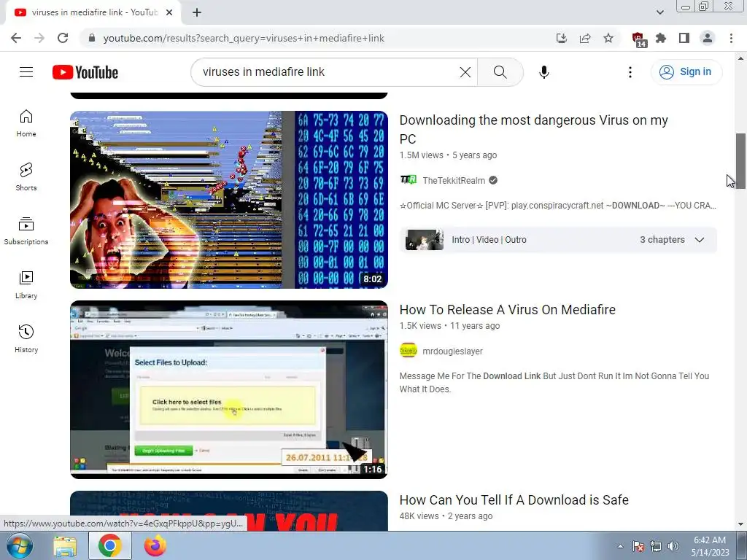Image resolution: width=747 pixels, height=560 pixels.
Task: Click the 1:16 duration badge
Action: [x=373, y=469]
